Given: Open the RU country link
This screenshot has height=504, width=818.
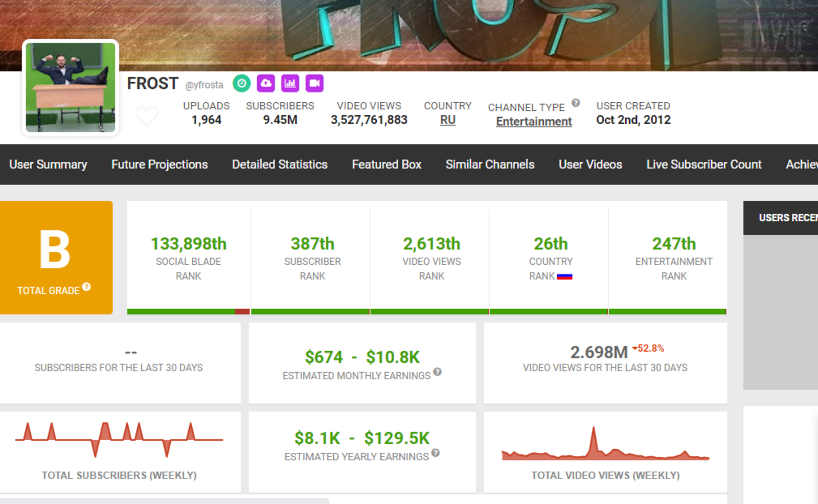Looking at the screenshot, I should (x=448, y=120).
